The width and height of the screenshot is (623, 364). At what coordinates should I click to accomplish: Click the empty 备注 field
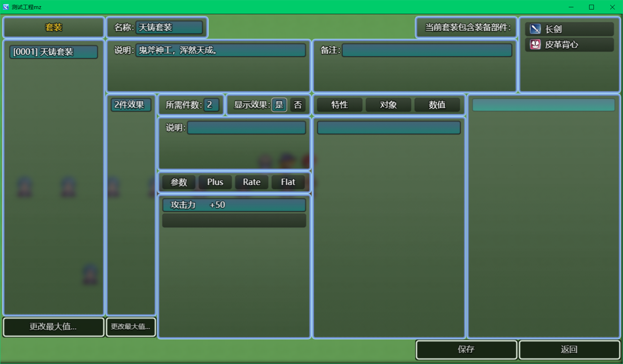coord(427,50)
